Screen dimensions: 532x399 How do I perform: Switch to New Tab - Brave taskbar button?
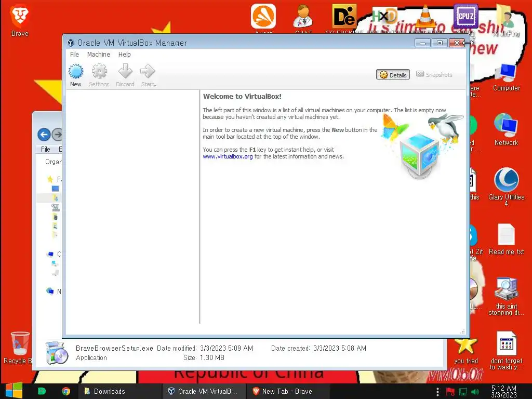coord(287,391)
